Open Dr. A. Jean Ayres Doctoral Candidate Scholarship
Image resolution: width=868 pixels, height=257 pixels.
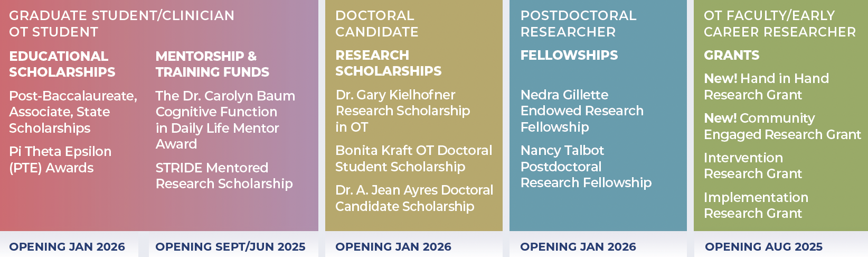414,198
